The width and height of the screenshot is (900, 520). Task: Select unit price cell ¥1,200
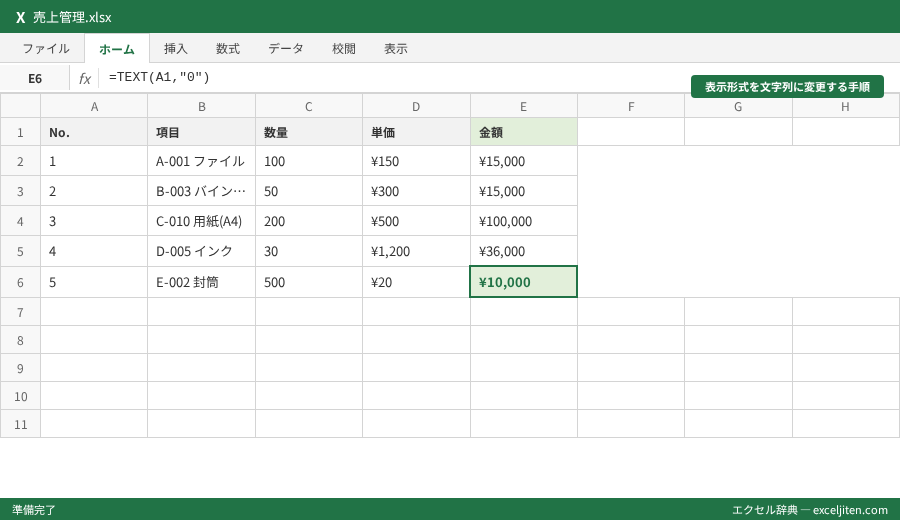(x=416, y=251)
